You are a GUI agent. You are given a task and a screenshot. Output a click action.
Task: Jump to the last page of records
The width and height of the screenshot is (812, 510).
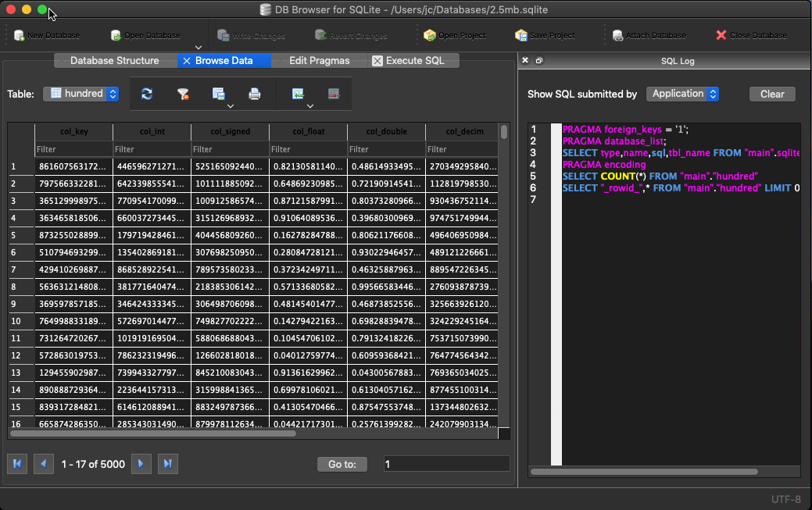pos(168,464)
